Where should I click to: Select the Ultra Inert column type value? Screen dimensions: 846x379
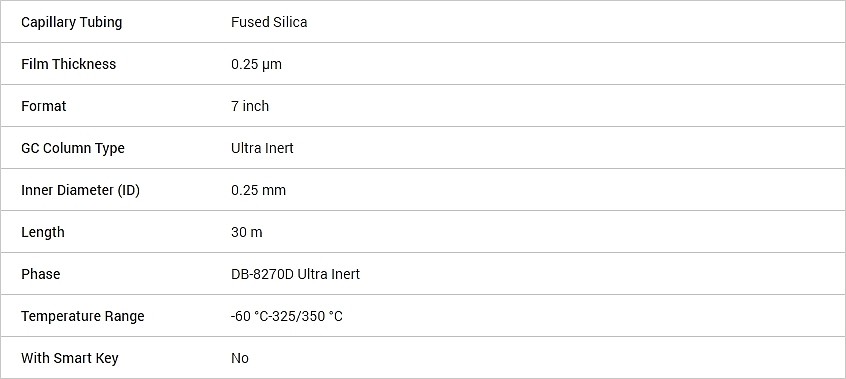coord(262,148)
